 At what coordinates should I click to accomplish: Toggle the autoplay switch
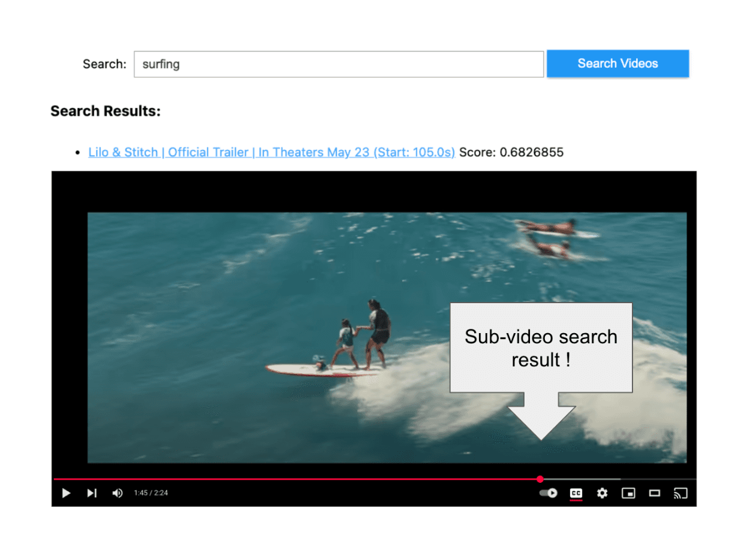(x=547, y=492)
